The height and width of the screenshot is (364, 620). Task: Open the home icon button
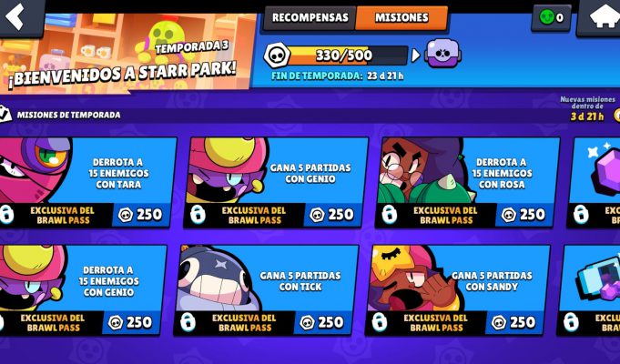coord(604,17)
